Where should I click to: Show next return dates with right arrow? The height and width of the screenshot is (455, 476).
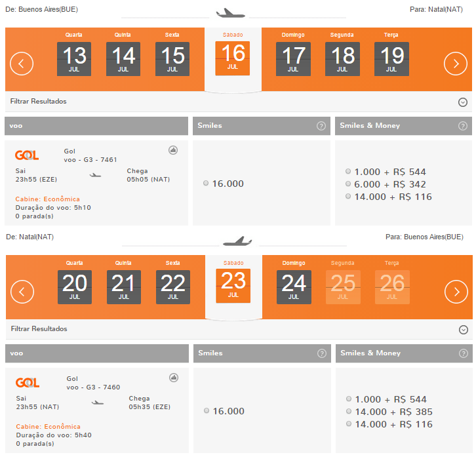456,292
